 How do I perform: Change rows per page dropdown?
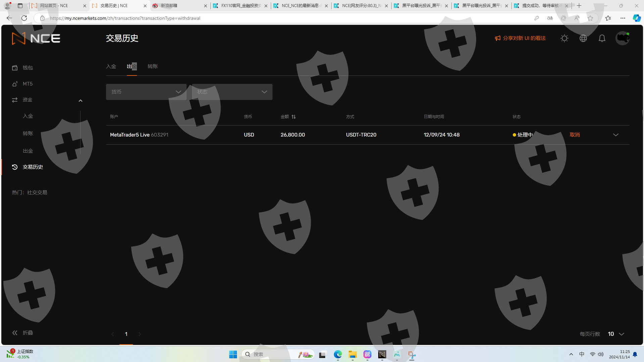616,334
